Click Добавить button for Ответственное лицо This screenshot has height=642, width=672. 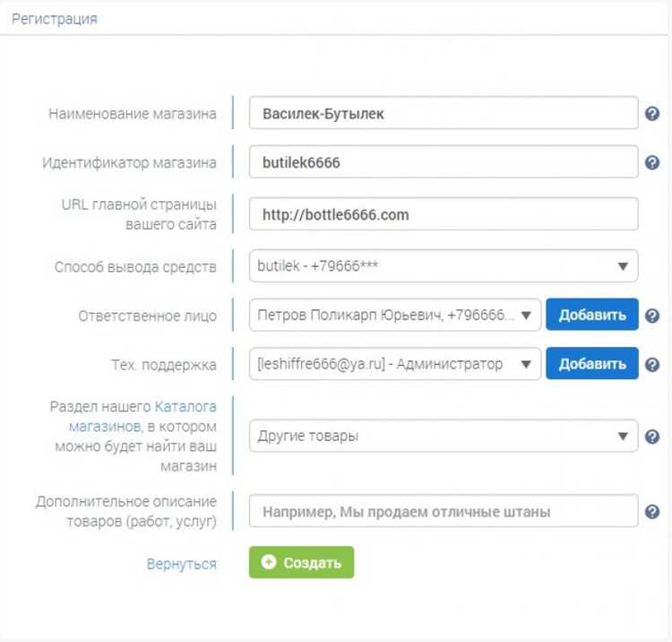click(592, 315)
